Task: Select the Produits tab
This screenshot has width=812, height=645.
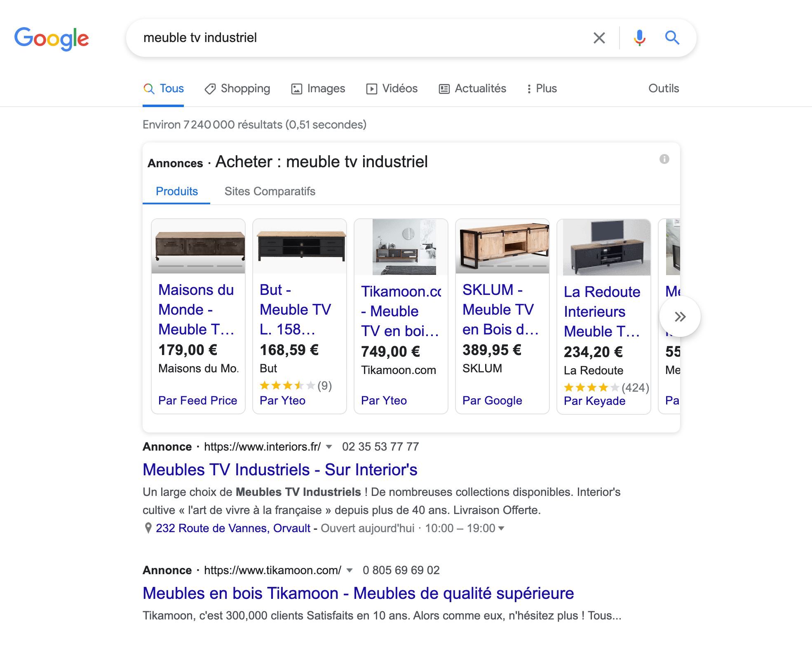Action: point(176,192)
